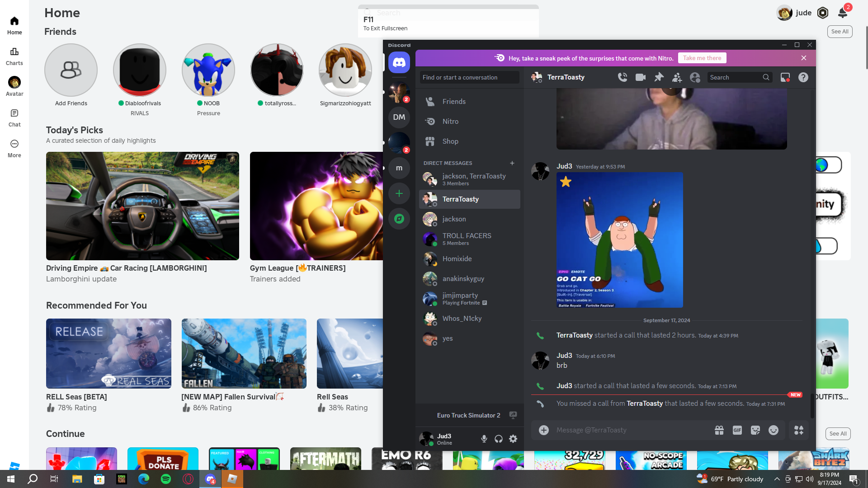Toggle deafen headphones in Discord

coord(499,439)
